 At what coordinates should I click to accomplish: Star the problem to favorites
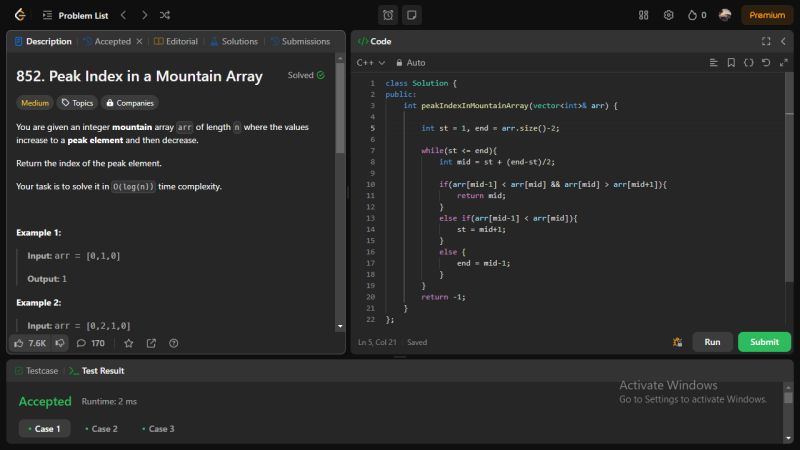128,343
